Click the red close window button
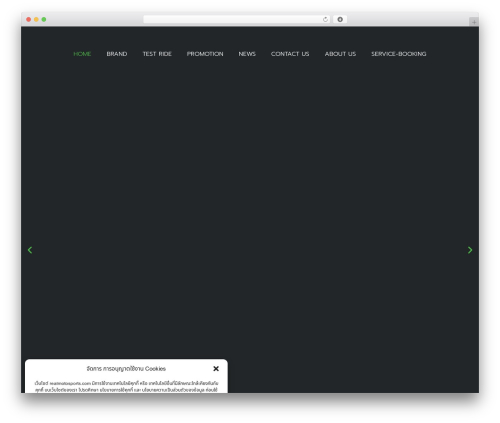 [29, 19]
